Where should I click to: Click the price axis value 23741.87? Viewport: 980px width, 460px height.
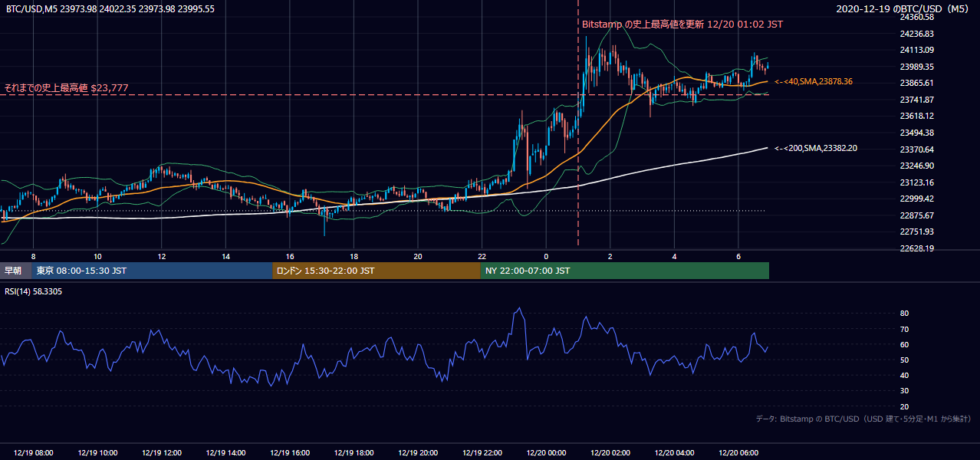[916, 100]
